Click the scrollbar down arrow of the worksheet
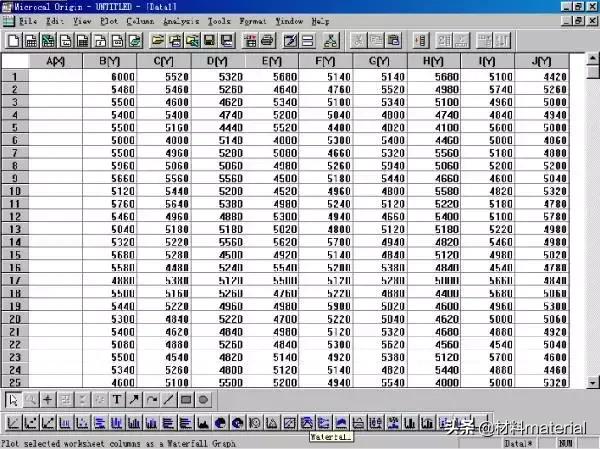Image resolution: width=600 pixels, height=449 pixels. [593, 382]
